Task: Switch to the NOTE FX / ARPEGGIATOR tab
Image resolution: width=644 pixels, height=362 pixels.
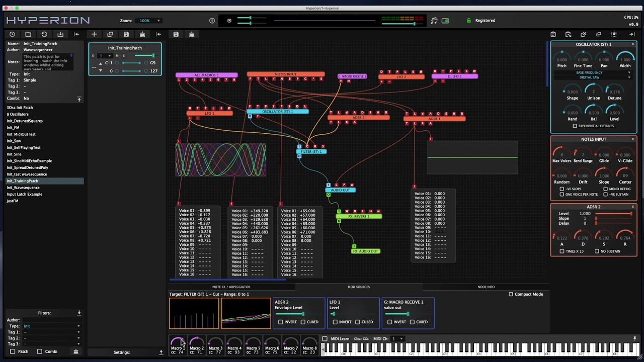Action: (x=231, y=287)
